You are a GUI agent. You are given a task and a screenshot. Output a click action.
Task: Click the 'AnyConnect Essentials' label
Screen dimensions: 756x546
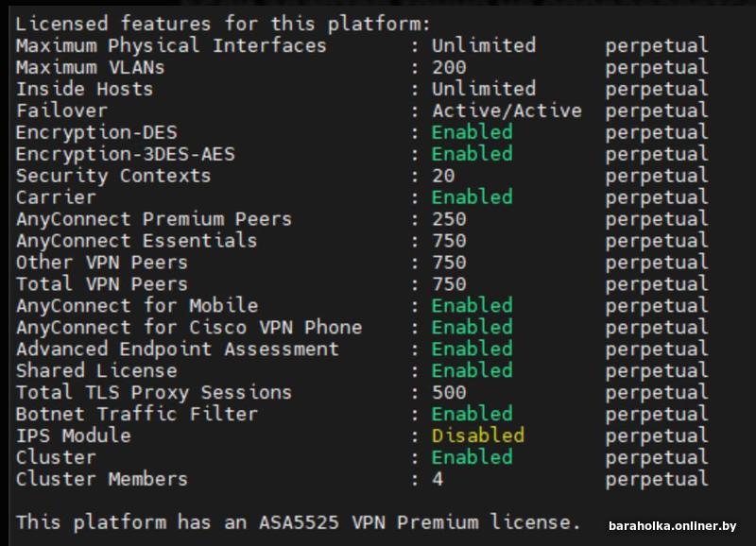point(136,241)
